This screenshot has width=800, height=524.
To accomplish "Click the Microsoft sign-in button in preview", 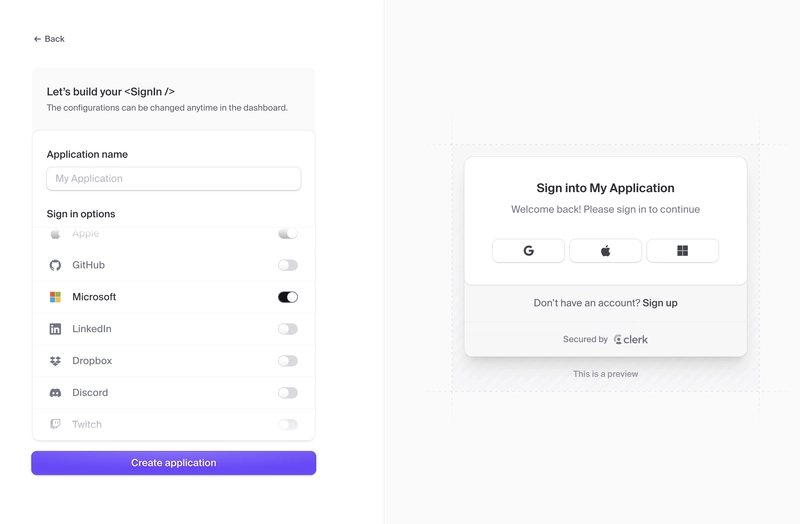I will tap(683, 251).
